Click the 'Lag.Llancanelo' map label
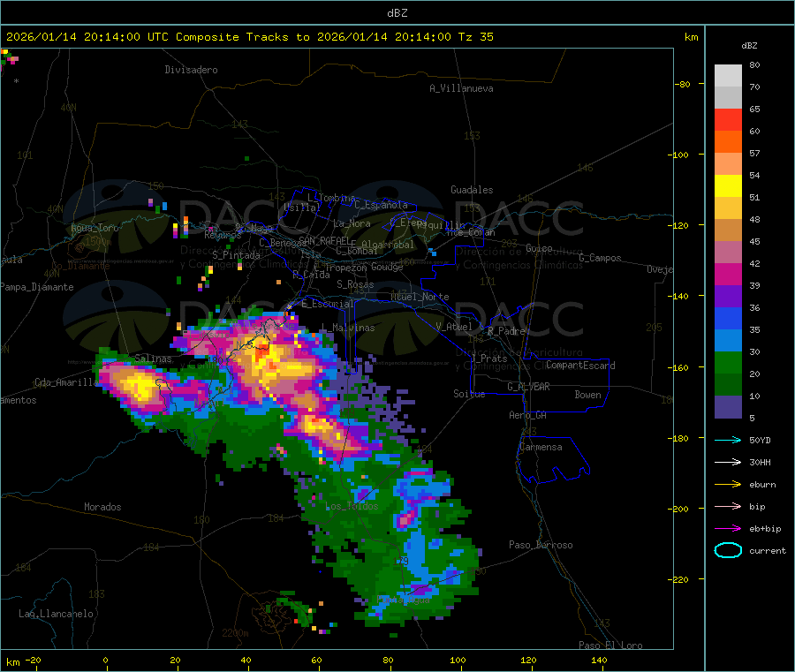This screenshot has height=672, width=795. (56, 614)
